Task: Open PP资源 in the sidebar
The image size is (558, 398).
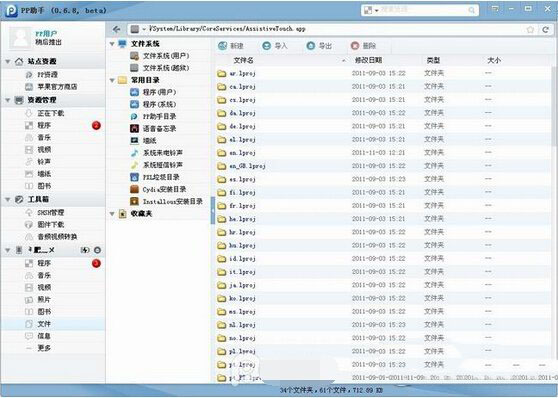Action: click(x=41, y=75)
